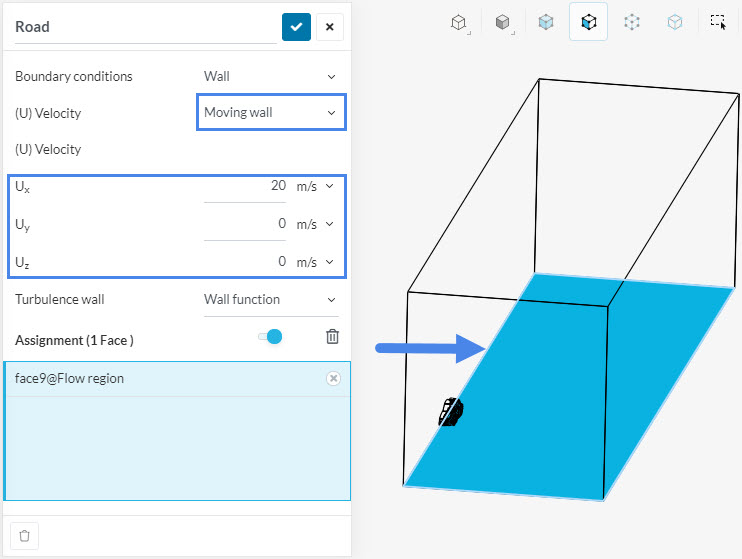Screen dimensions: 742x559
Task: Edit the Uy velocity value field
Action: click(245, 224)
